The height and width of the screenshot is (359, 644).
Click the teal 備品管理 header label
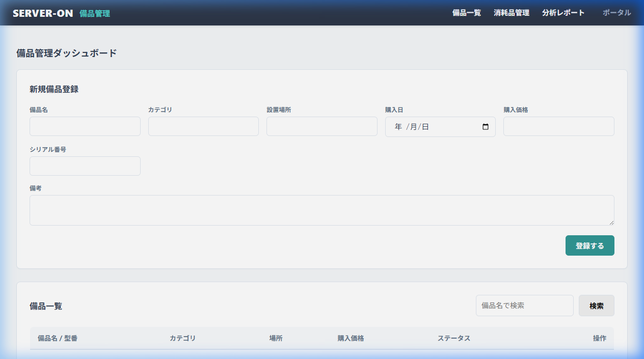click(95, 13)
